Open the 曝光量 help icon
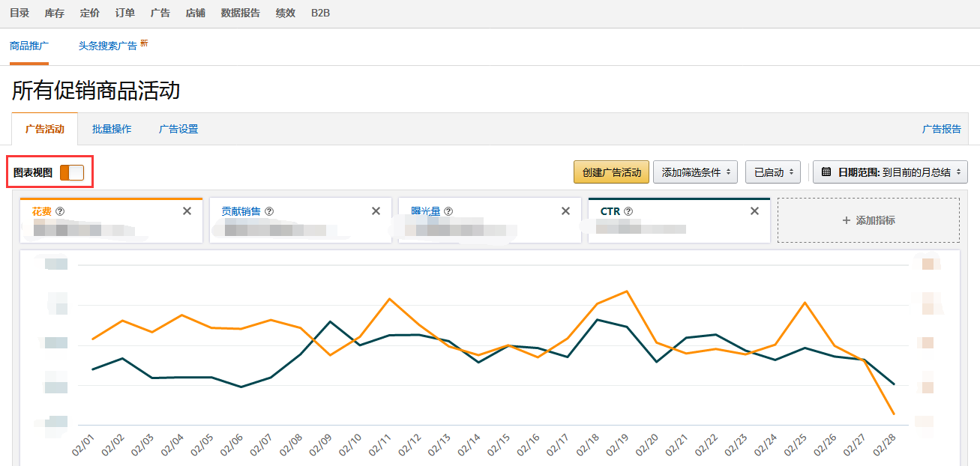980x466 pixels. [448, 211]
